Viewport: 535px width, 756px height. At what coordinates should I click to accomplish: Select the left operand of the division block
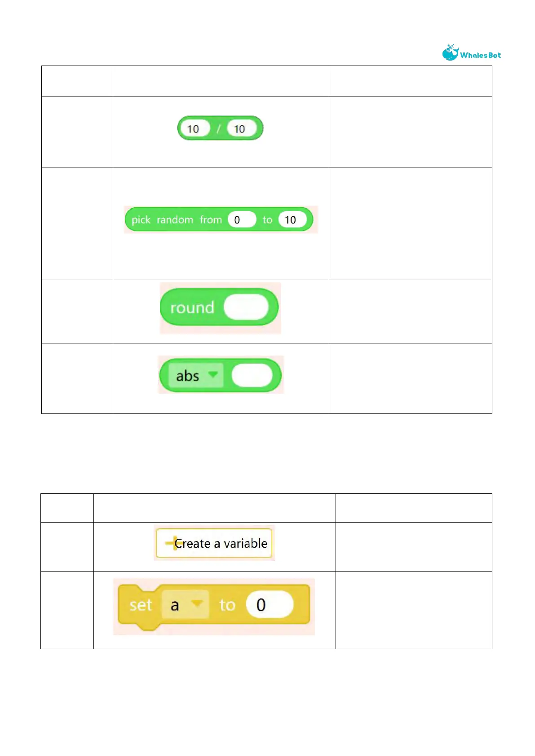tap(194, 129)
